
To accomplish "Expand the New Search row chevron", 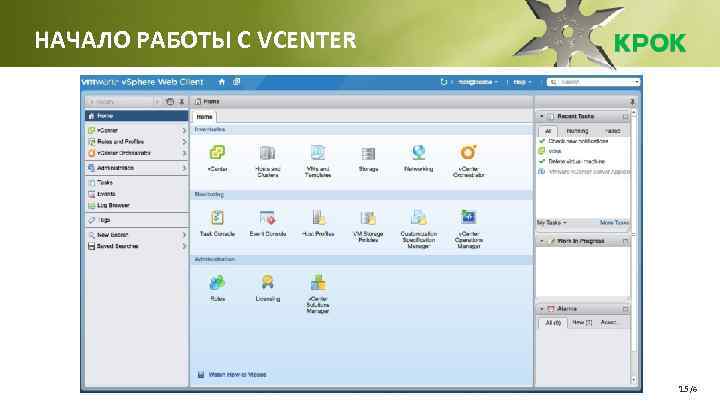I will 184,235.
